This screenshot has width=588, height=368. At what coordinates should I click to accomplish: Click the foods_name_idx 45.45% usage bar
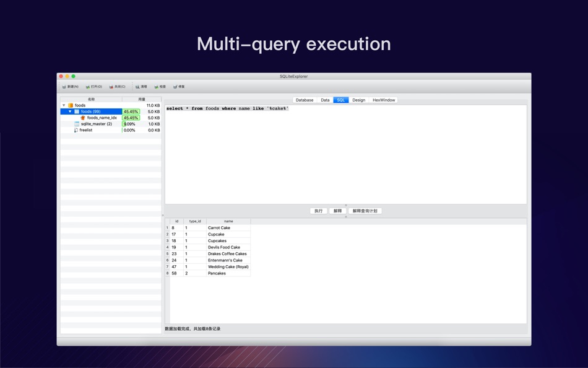point(131,118)
